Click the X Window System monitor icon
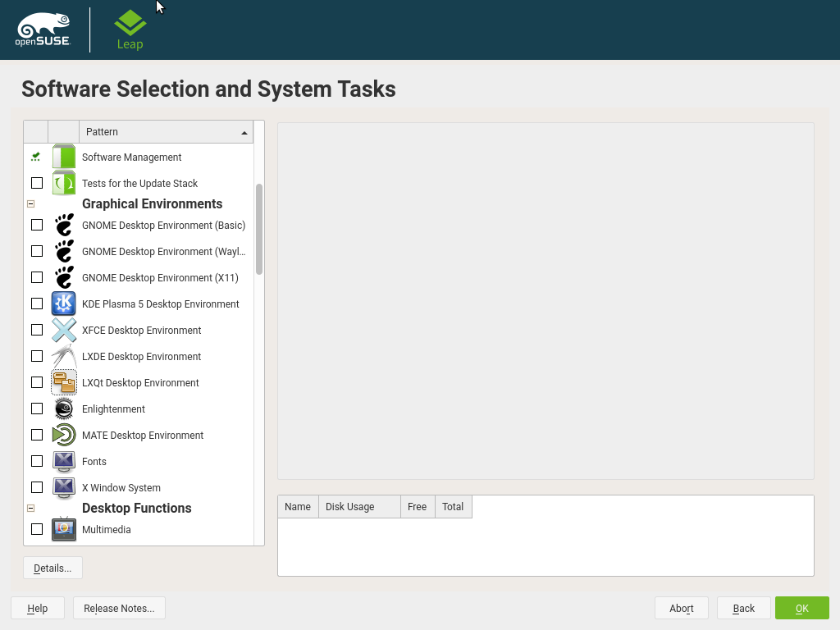The height and width of the screenshot is (630, 840). pyautogui.click(x=64, y=487)
